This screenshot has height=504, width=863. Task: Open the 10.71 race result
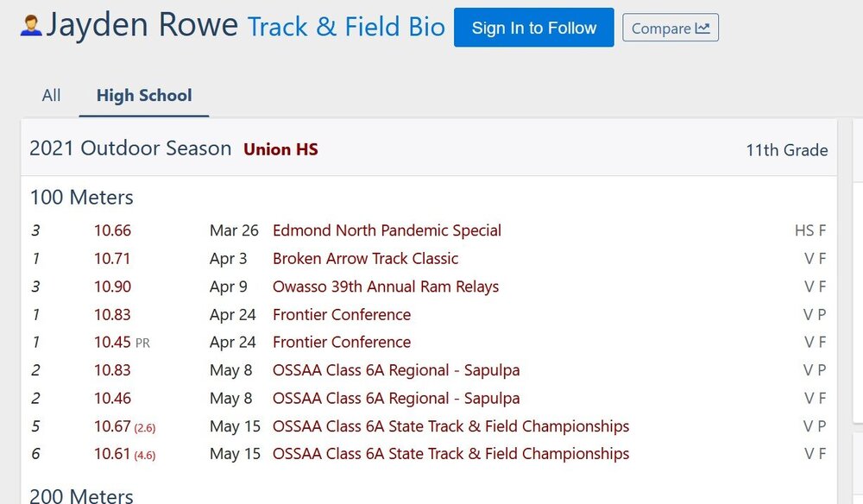click(112, 258)
